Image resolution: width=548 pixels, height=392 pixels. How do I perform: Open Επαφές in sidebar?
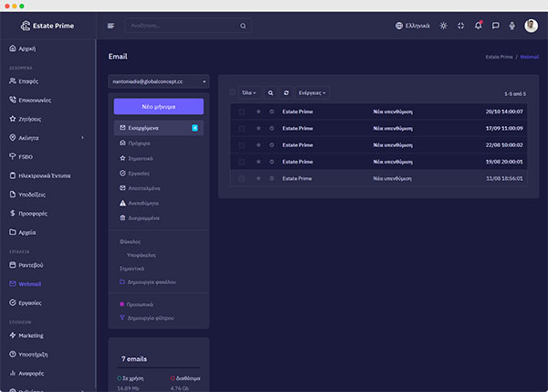point(24,81)
